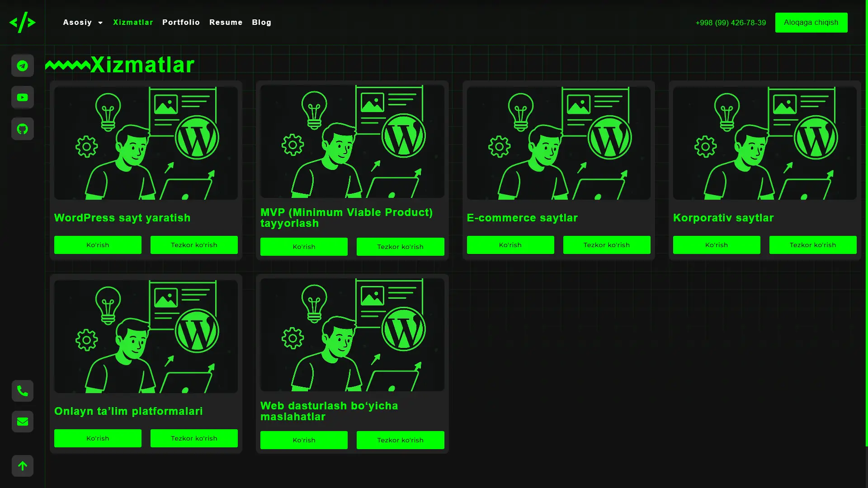Image resolution: width=868 pixels, height=488 pixels.
Task: Open the YouTube sidebar icon
Action: click(x=22, y=97)
